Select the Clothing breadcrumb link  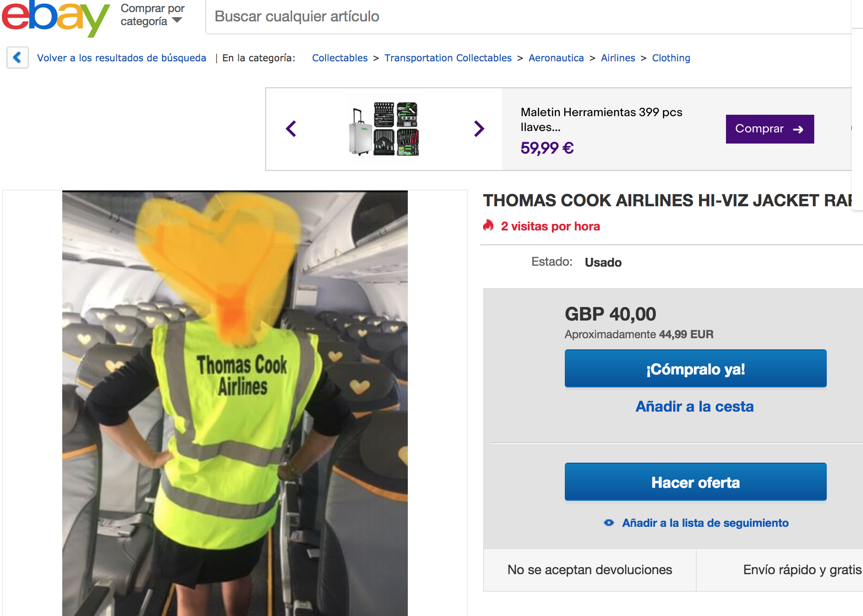(671, 58)
